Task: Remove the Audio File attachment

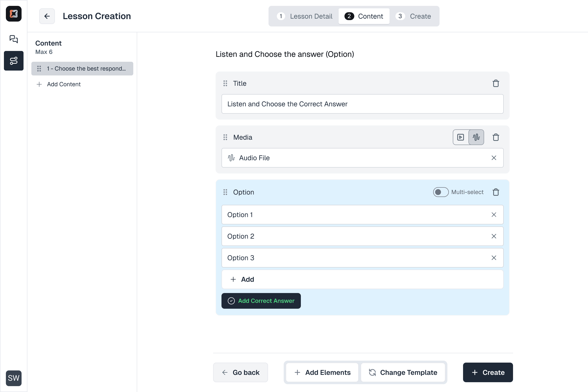Action: point(493,158)
